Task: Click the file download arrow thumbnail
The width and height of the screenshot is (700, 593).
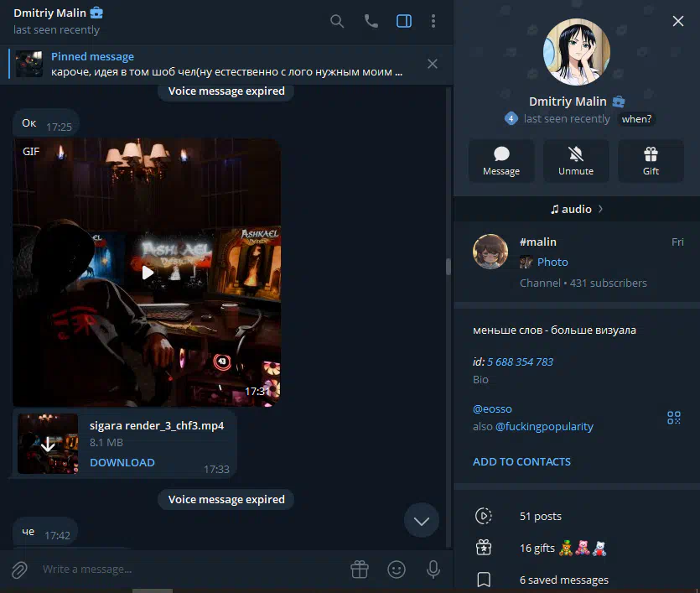Action: point(48,444)
